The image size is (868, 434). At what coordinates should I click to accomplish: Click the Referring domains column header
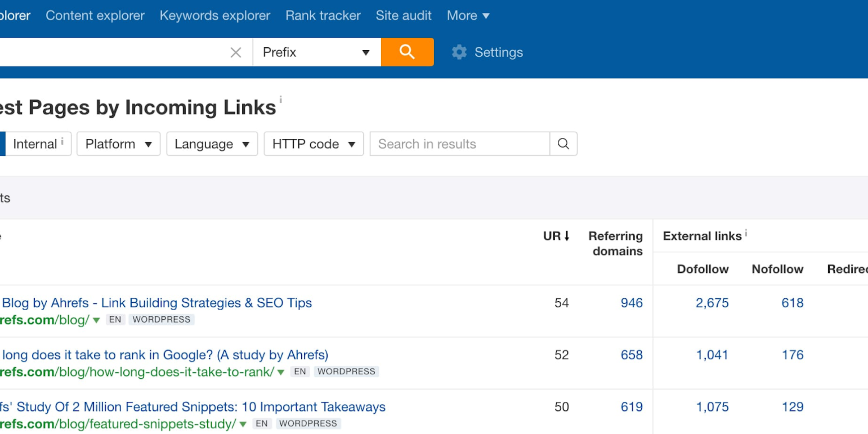(x=616, y=243)
